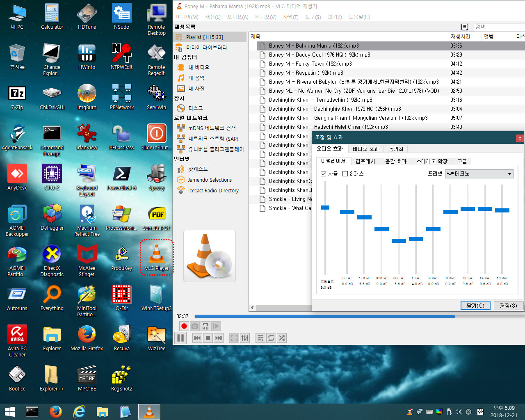Select Playlist [1:15:33] in sidebar
This screenshot has width=525, height=420.
click(x=210, y=37)
